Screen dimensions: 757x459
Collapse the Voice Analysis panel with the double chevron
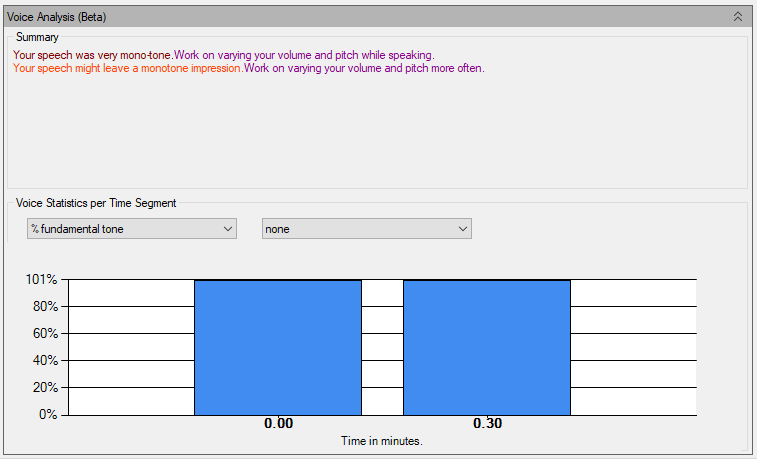click(x=737, y=16)
